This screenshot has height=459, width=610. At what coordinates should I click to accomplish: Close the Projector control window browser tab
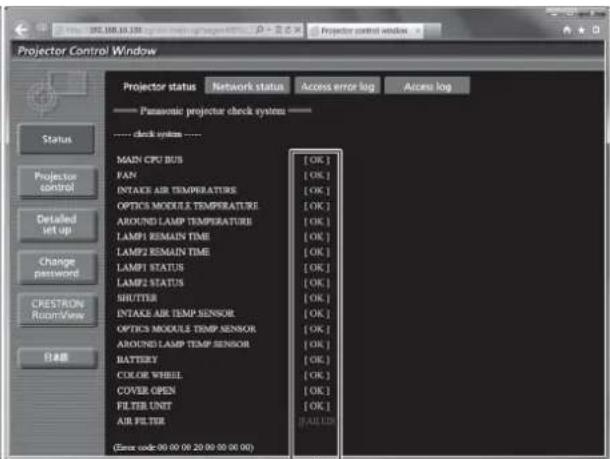click(418, 30)
